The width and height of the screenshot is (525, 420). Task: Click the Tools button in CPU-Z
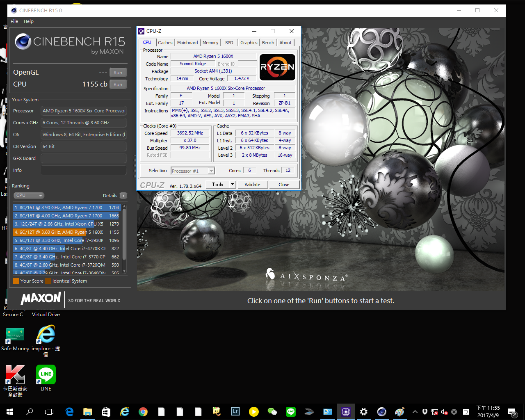217,185
